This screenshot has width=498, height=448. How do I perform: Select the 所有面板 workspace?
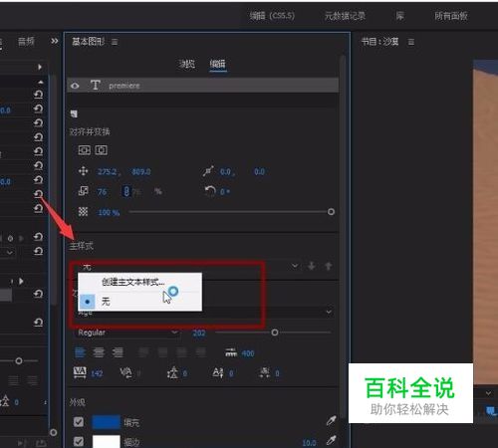(451, 16)
